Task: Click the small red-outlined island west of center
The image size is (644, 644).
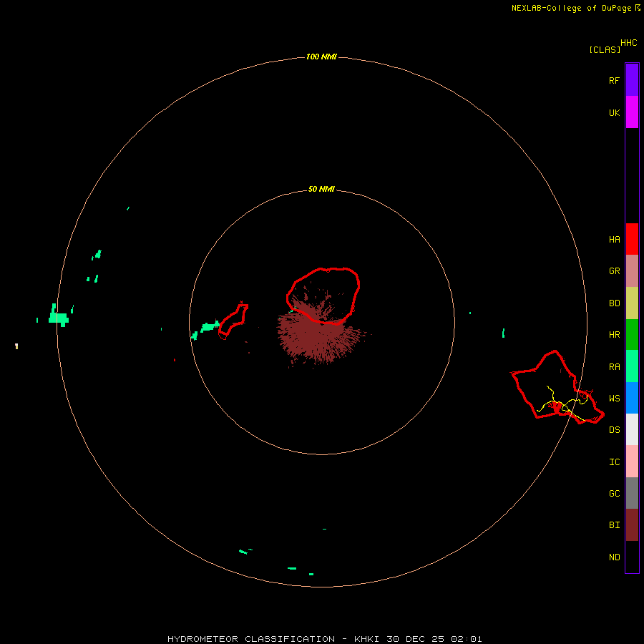Action: (233, 321)
